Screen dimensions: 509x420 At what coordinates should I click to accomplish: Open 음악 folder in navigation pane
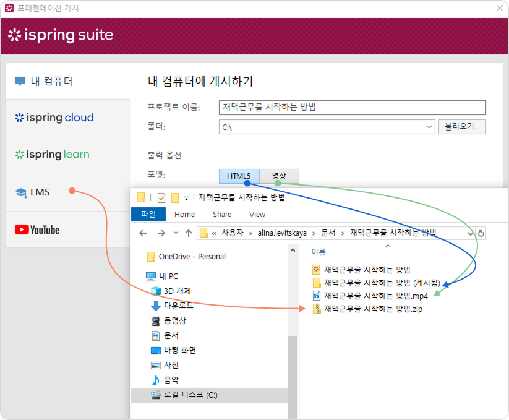click(171, 380)
